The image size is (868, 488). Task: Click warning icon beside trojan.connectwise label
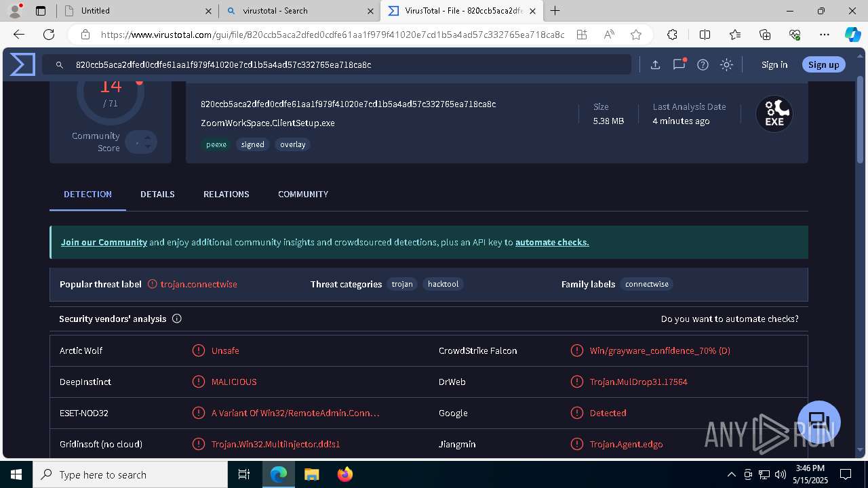[153, 284]
